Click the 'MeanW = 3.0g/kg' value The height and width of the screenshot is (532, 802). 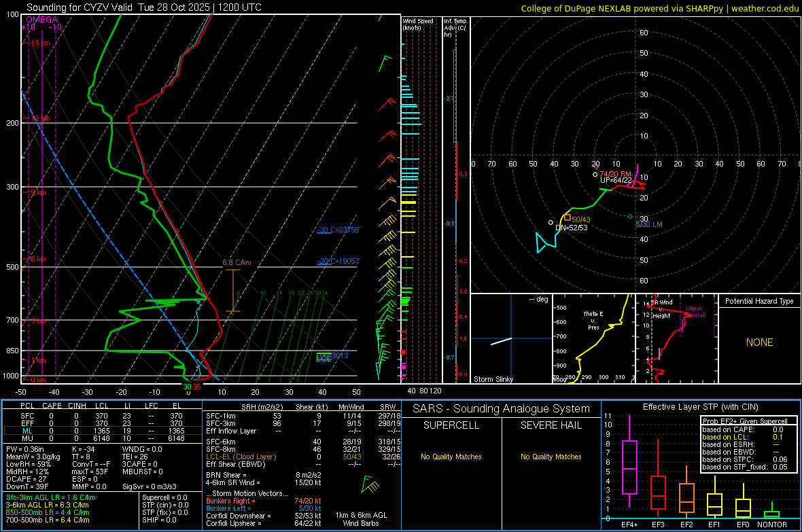33,457
